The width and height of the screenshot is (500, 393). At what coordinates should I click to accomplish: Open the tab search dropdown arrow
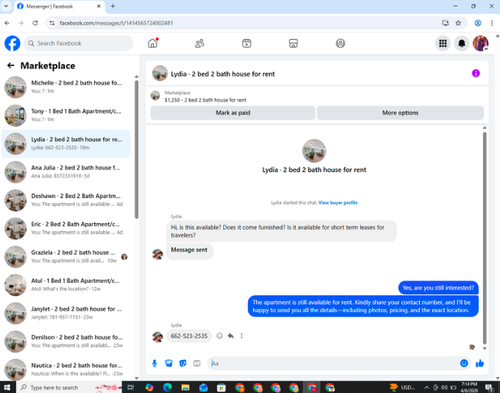pos(6,6)
